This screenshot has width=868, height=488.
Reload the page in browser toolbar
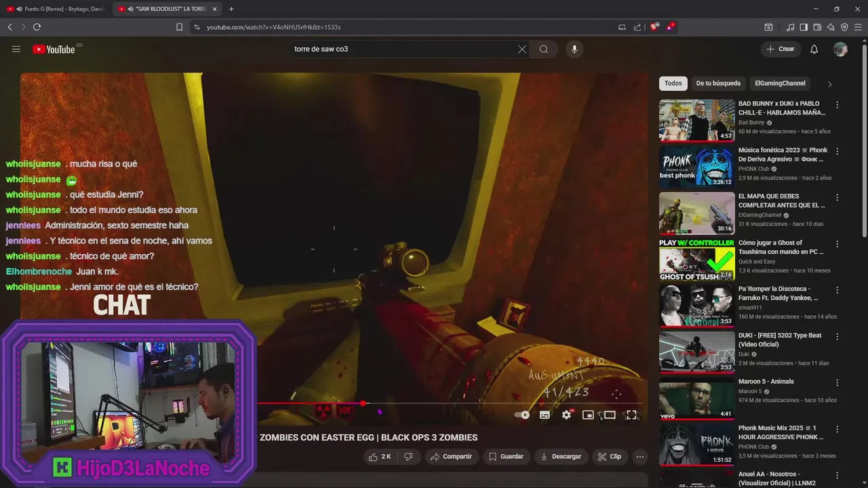[37, 27]
